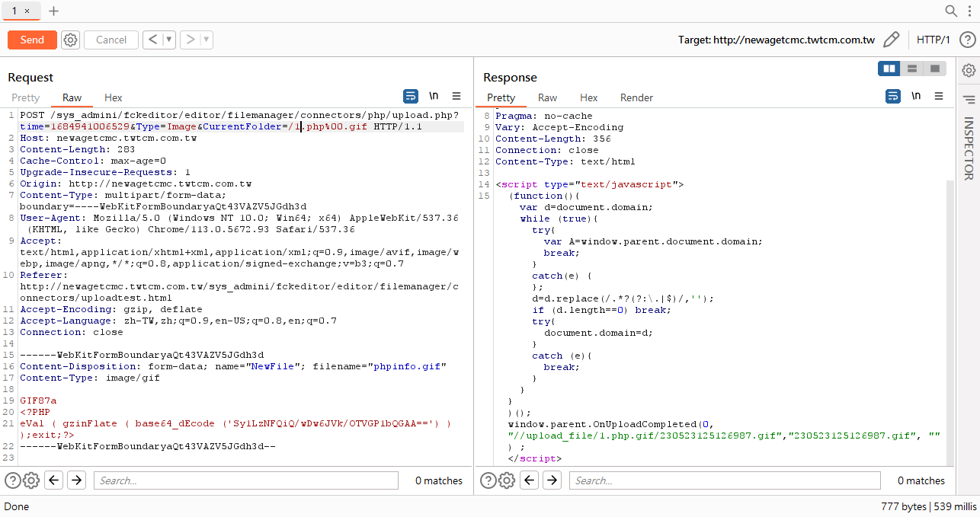
Task: Switch Request view to Raw tab
Action: click(72, 97)
